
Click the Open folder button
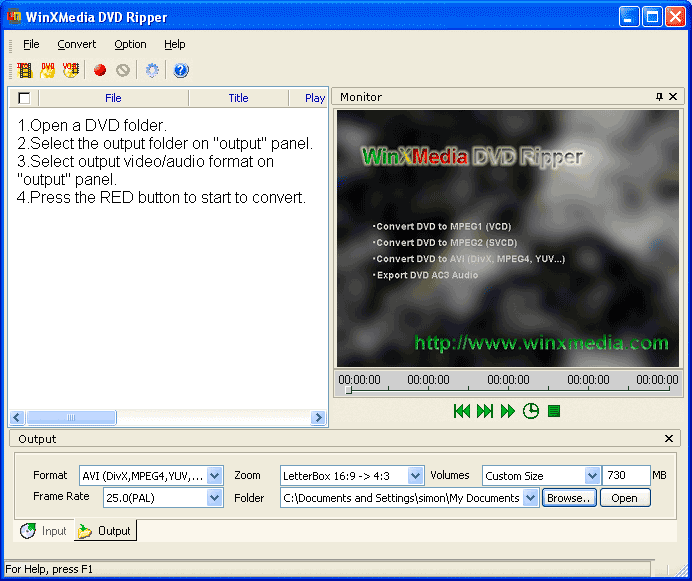pos(624,498)
